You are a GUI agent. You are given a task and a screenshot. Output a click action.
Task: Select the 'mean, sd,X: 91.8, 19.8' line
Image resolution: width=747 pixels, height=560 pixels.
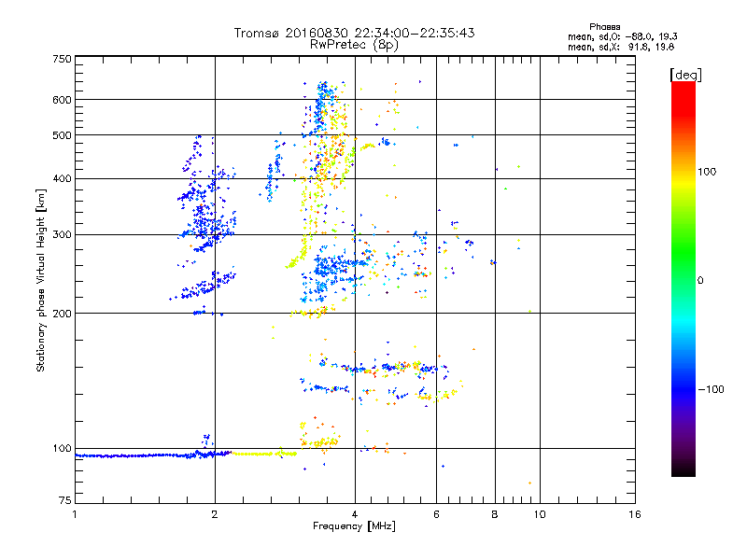[621, 47]
